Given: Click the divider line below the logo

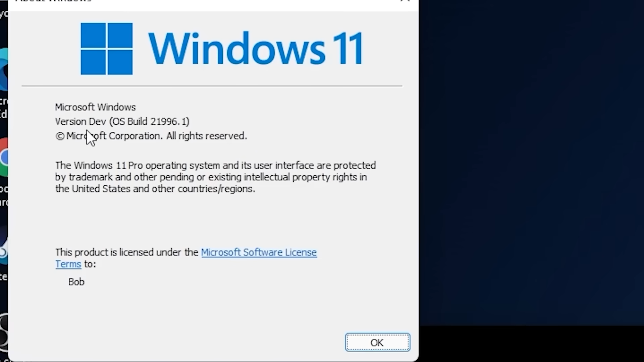Looking at the screenshot, I should tap(211, 86).
